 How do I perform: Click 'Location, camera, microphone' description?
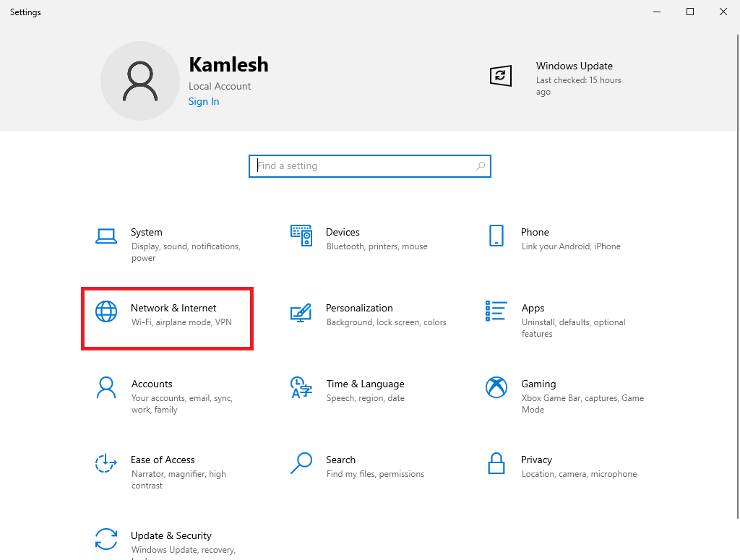(579, 474)
